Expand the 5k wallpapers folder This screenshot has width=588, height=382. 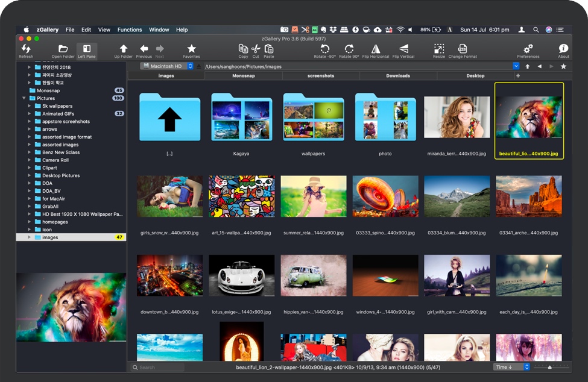30,106
